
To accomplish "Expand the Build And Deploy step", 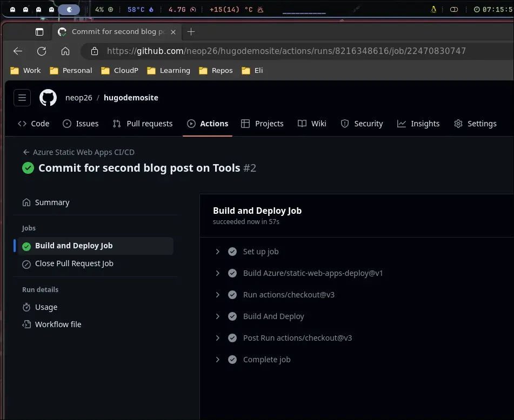I will pyautogui.click(x=218, y=316).
